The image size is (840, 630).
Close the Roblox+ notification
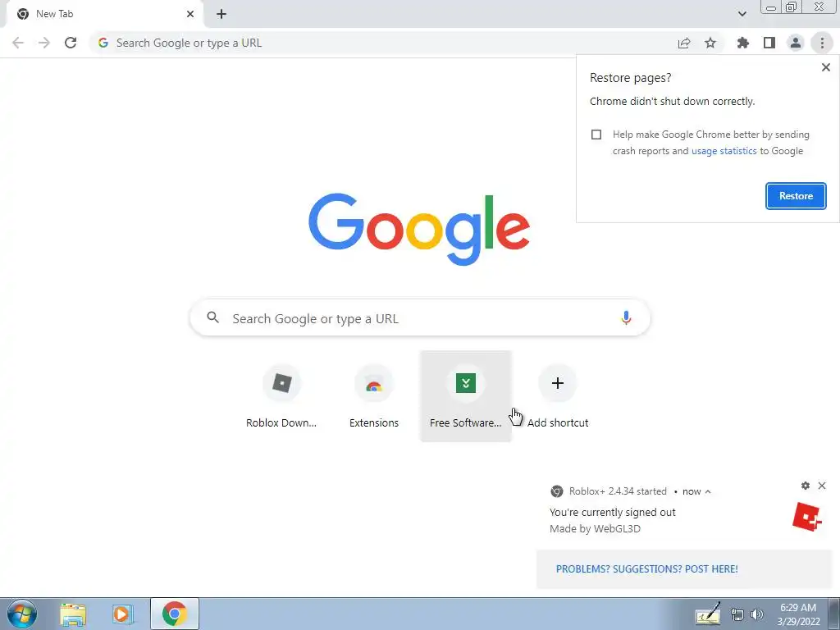[x=822, y=486]
